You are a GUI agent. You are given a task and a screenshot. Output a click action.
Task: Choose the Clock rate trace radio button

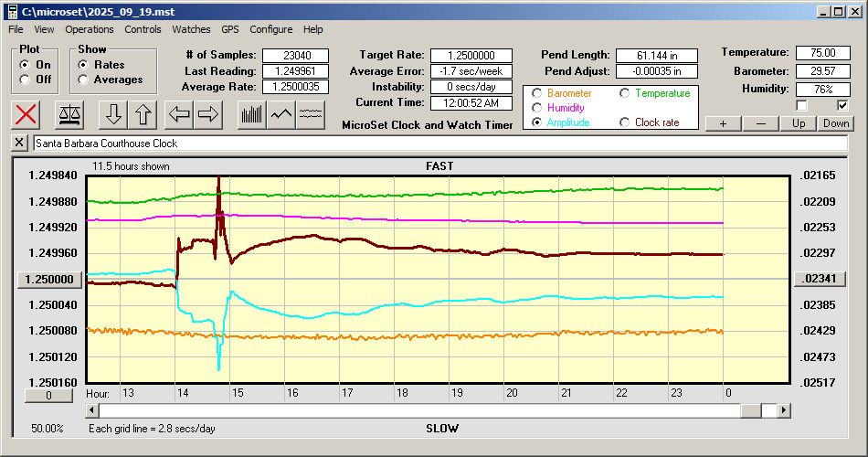(x=625, y=122)
